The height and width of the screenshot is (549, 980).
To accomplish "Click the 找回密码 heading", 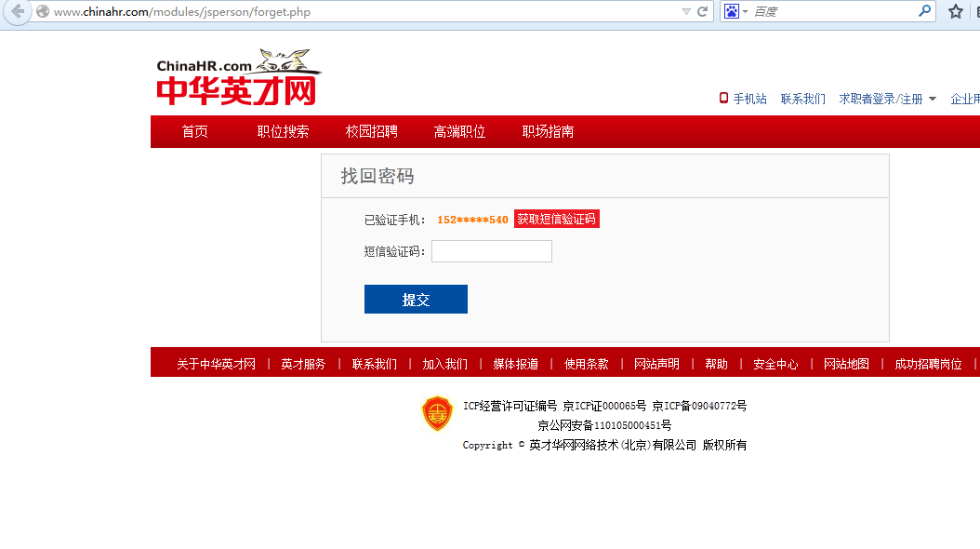I will coord(377,176).
